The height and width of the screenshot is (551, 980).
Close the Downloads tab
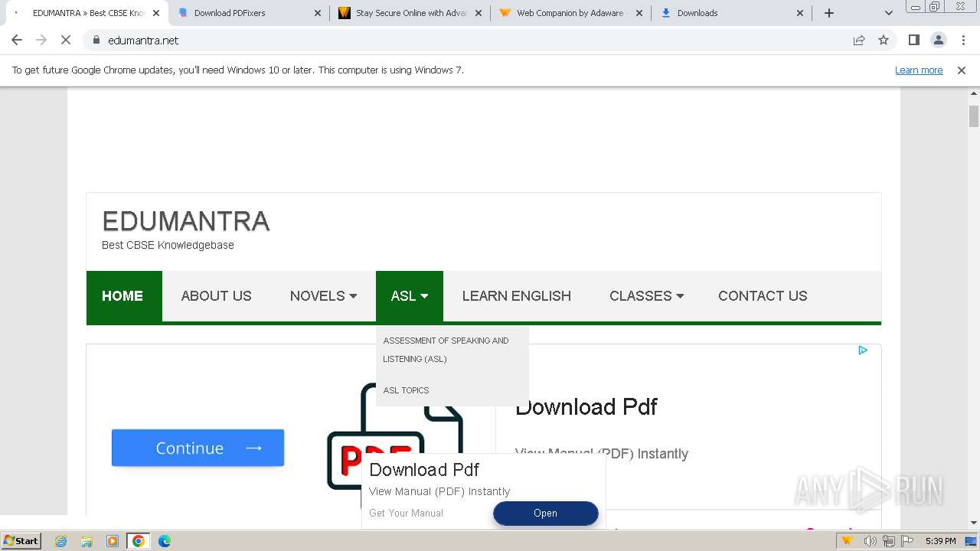point(800,13)
